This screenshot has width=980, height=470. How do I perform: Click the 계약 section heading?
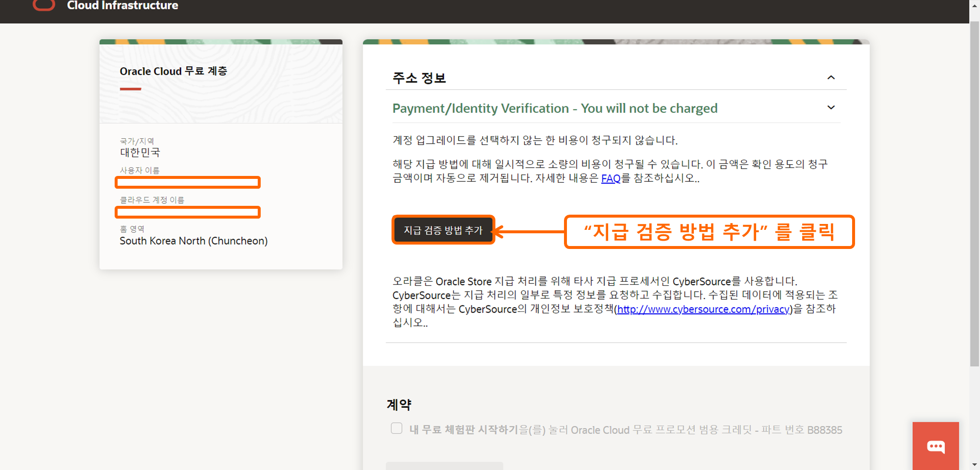399,404
